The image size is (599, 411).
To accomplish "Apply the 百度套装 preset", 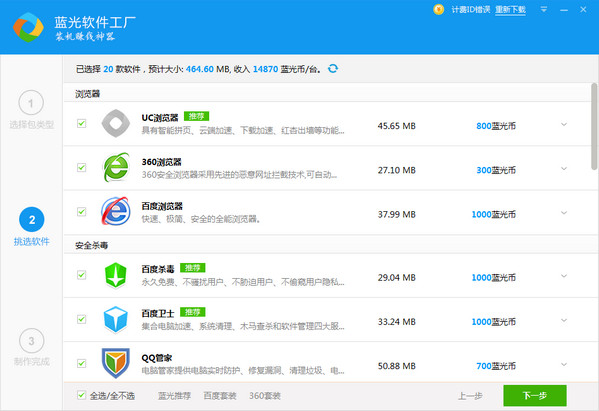I will click(x=220, y=396).
